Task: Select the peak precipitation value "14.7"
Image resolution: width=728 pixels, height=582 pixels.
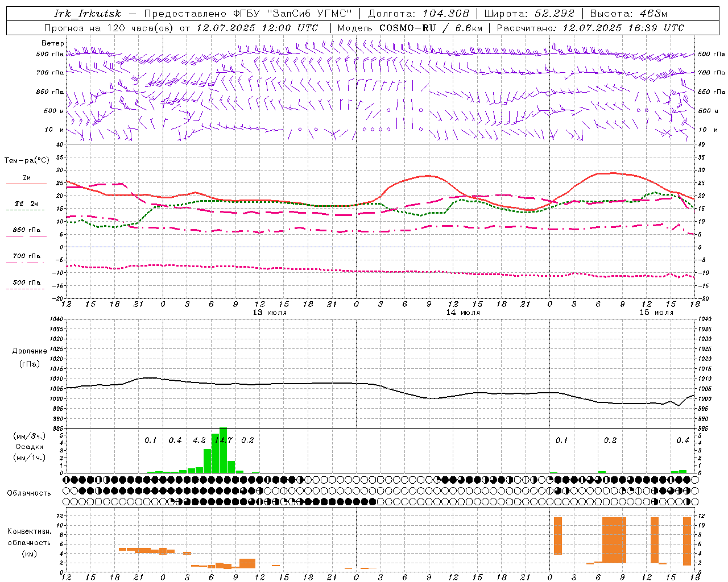Action: [x=223, y=440]
